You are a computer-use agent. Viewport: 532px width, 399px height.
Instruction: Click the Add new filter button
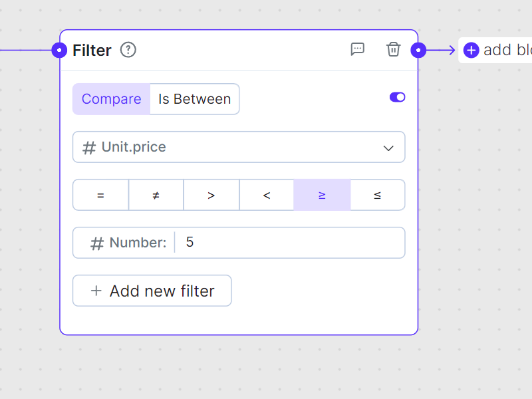[152, 291]
